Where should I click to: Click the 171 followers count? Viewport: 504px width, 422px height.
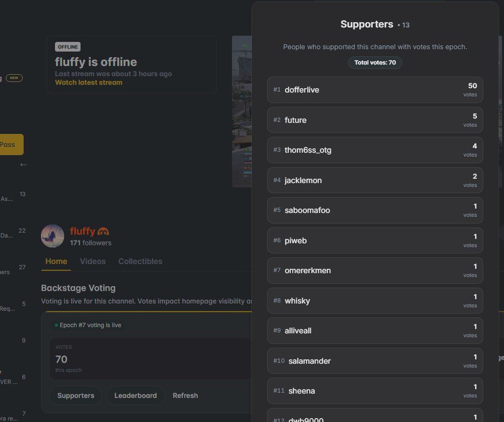[x=91, y=243]
